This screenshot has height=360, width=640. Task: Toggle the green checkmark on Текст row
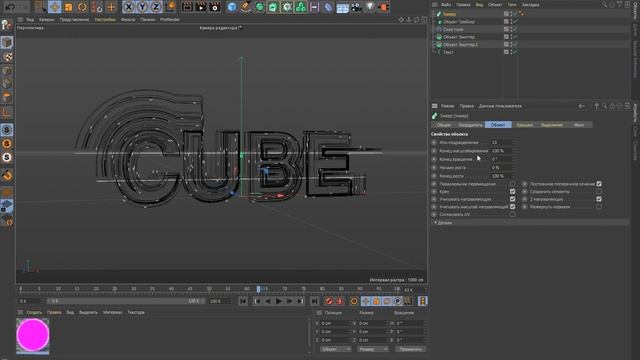[516, 52]
